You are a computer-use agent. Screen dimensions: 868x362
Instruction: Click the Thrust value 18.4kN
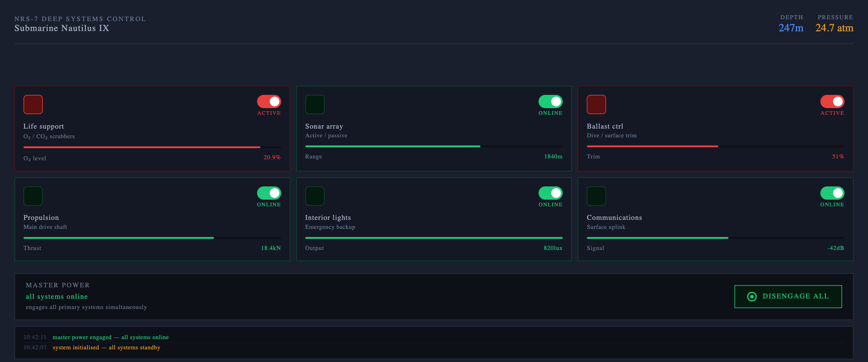(271, 248)
